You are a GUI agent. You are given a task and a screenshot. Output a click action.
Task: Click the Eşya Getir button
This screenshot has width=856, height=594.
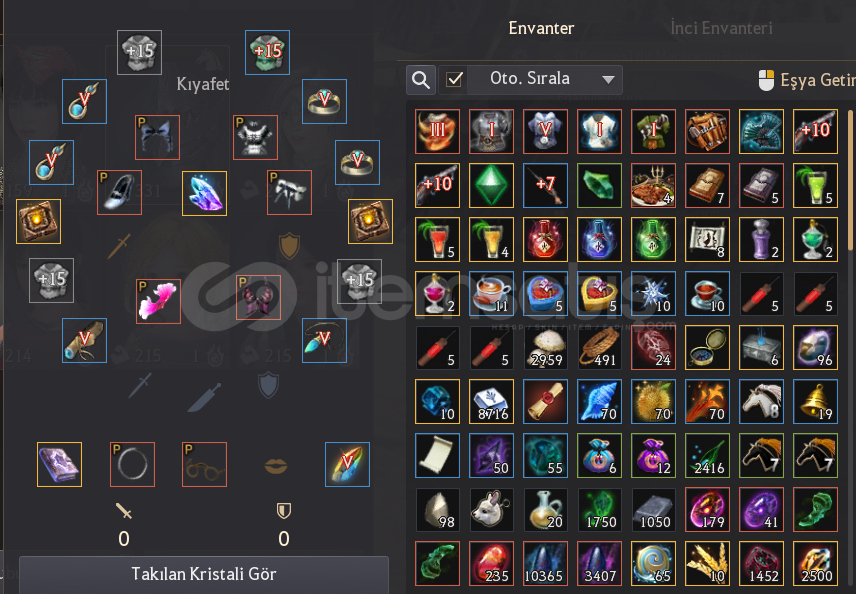tap(807, 80)
